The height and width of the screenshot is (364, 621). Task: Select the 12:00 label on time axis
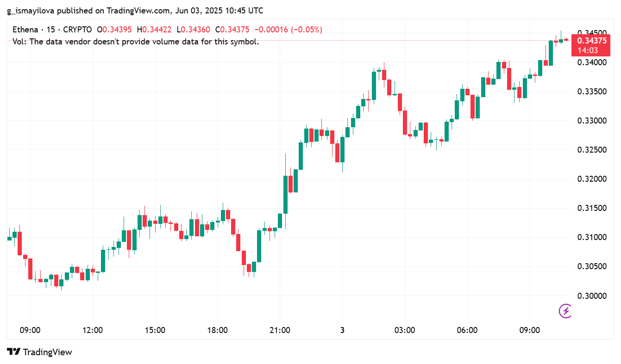93,330
